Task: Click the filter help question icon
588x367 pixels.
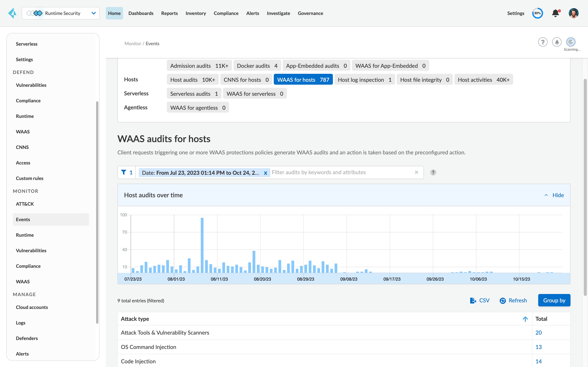Action: (433, 172)
